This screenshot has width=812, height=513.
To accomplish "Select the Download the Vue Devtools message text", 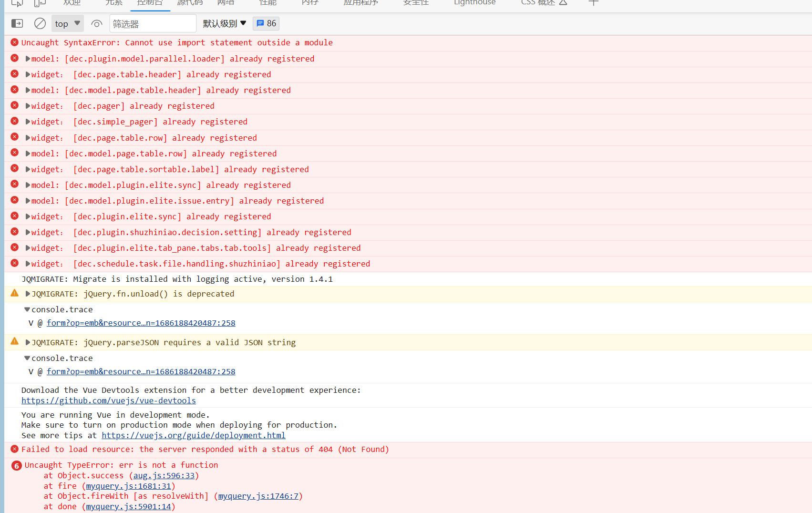I will point(191,390).
